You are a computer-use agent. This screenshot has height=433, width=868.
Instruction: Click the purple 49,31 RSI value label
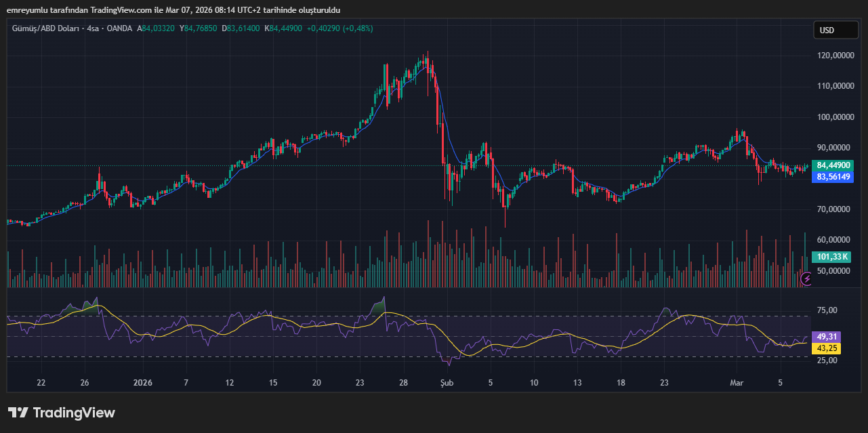(828, 337)
